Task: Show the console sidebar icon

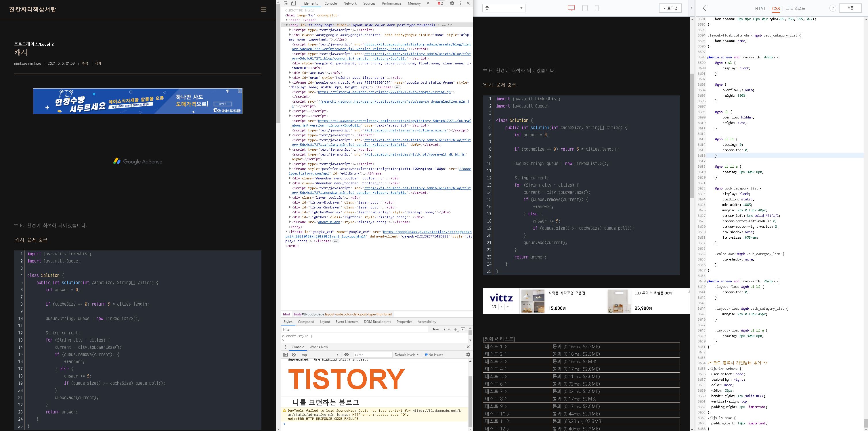Action: (285, 355)
